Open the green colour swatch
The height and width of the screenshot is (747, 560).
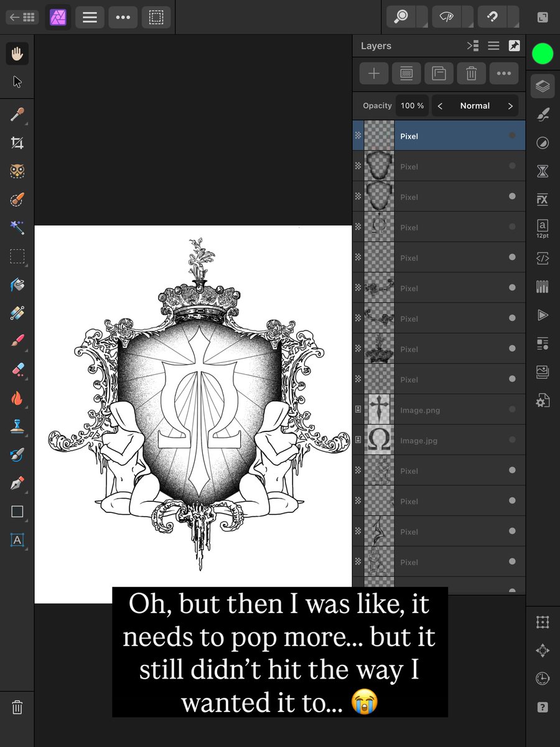pyautogui.click(x=543, y=54)
